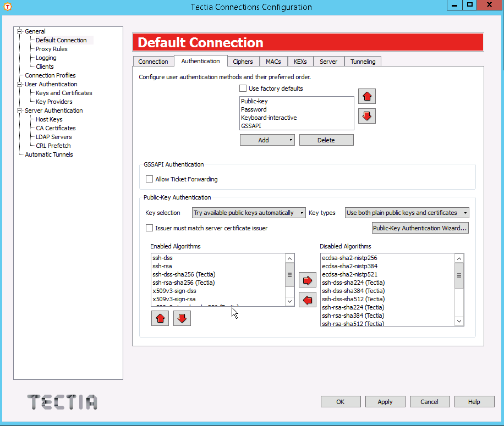Open the Key selection dropdown
Image resolution: width=504 pixels, height=426 pixels.
pyautogui.click(x=249, y=213)
